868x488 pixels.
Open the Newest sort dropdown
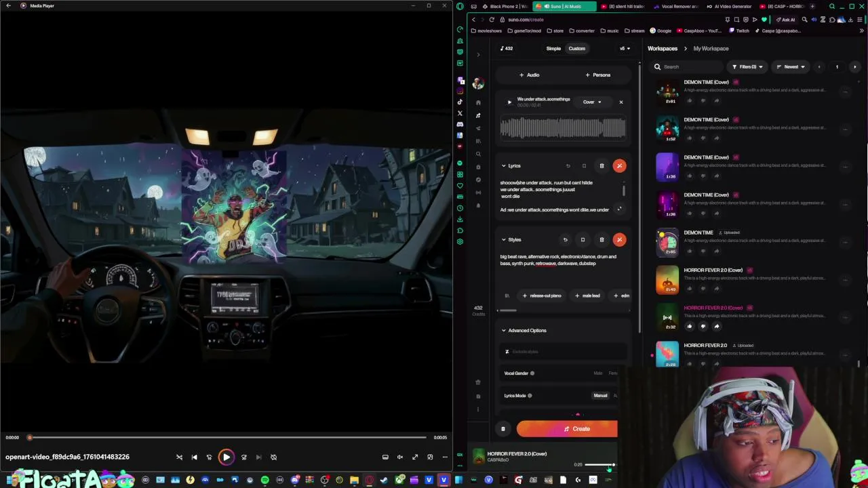click(791, 67)
